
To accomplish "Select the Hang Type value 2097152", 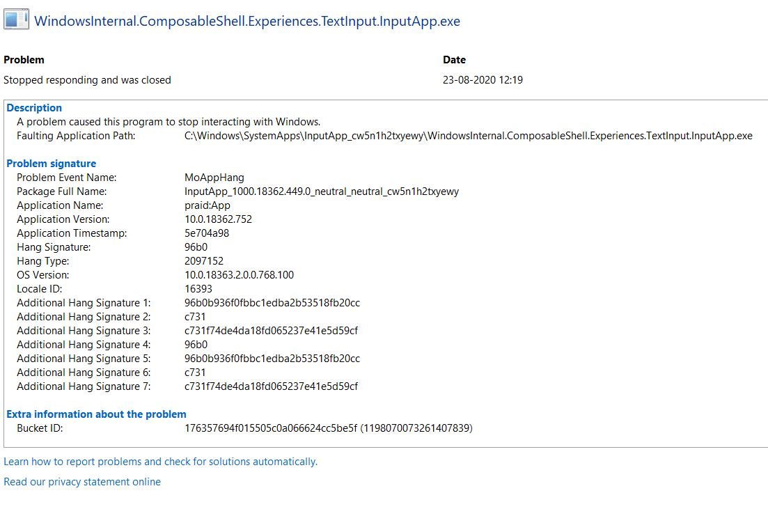I will [x=204, y=261].
